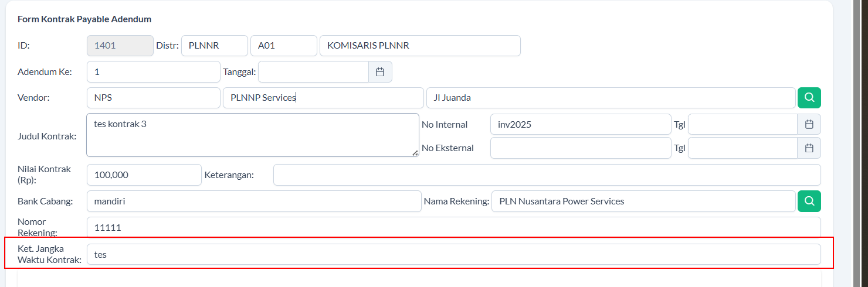This screenshot has width=868, height=287.
Task: Click the KOMISARIS PLNNR field
Action: [x=419, y=46]
